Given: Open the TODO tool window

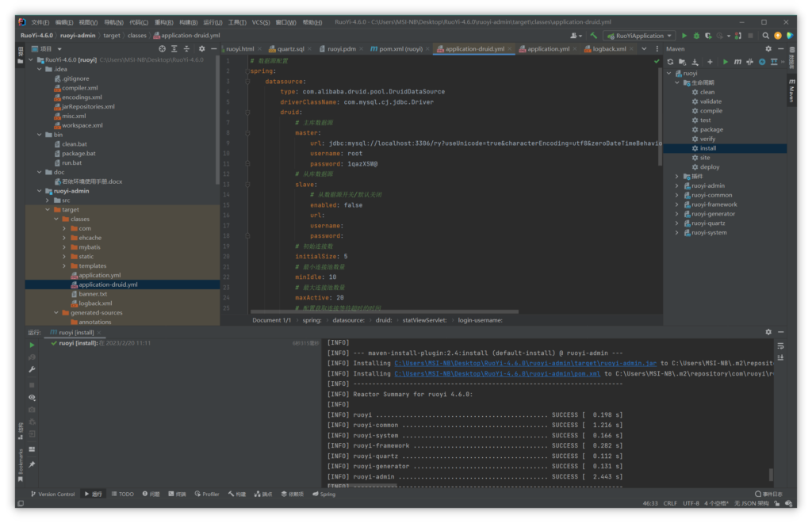Looking at the screenshot, I should [x=123, y=494].
